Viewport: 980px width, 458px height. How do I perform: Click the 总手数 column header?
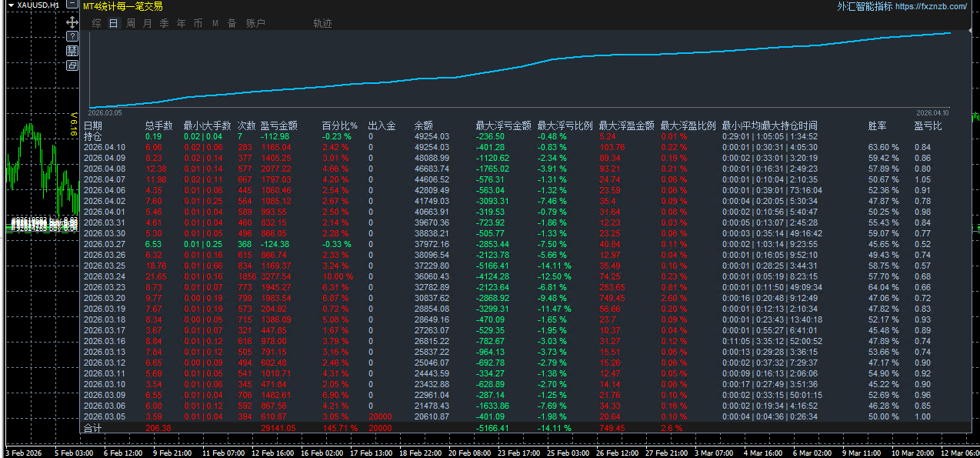pyautogui.click(x=158, y=125)
